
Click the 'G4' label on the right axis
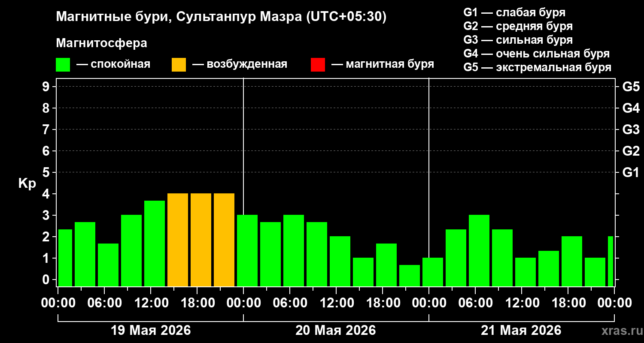pos(631,108)
